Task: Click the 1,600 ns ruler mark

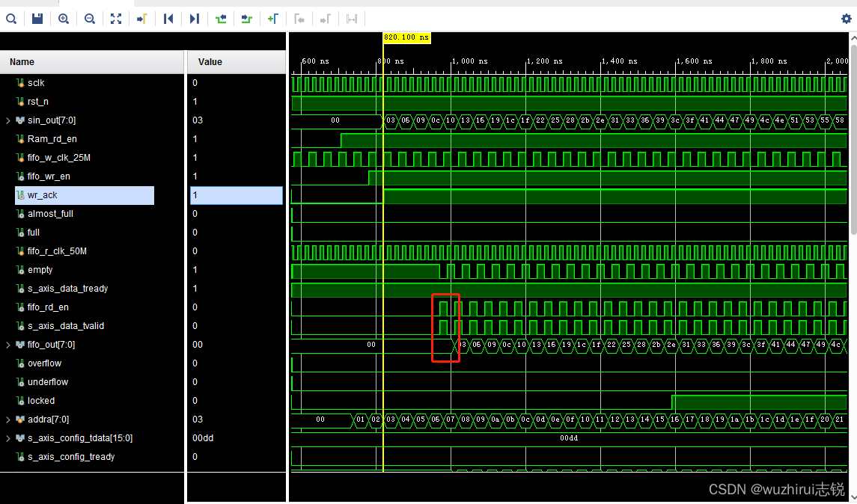Action: 694,61
